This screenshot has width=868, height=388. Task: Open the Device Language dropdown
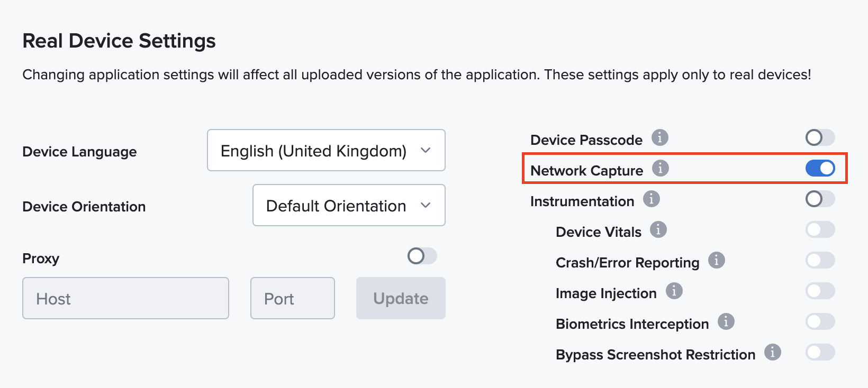pos(325,150)
